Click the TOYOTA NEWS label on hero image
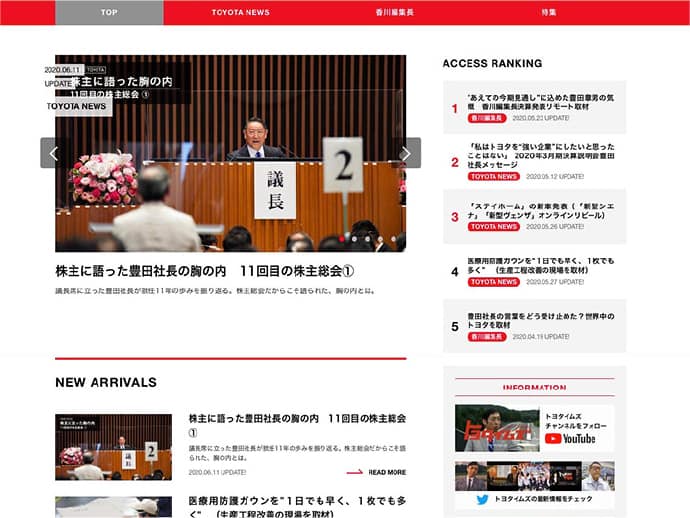This screenshot has width=690, height=518. tap(77, 107)
